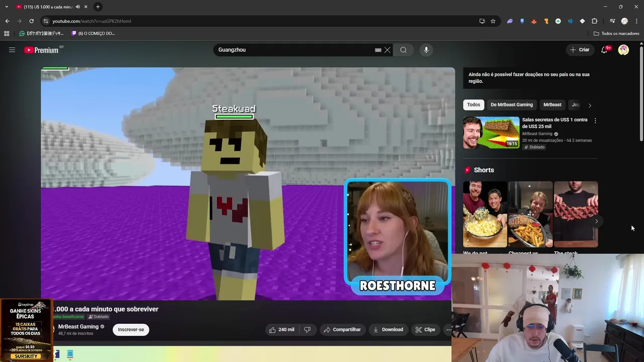Open the purple ghost extension
644x362 pixels.
click(x=510, y=21)
